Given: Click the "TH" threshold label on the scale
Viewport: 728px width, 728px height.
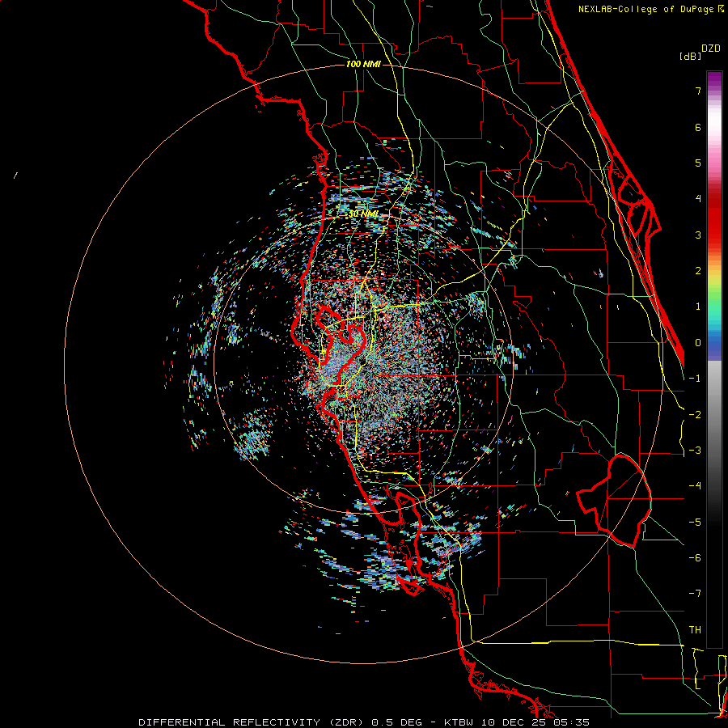Looking at the screenshot, I should (x=695, y=630).
